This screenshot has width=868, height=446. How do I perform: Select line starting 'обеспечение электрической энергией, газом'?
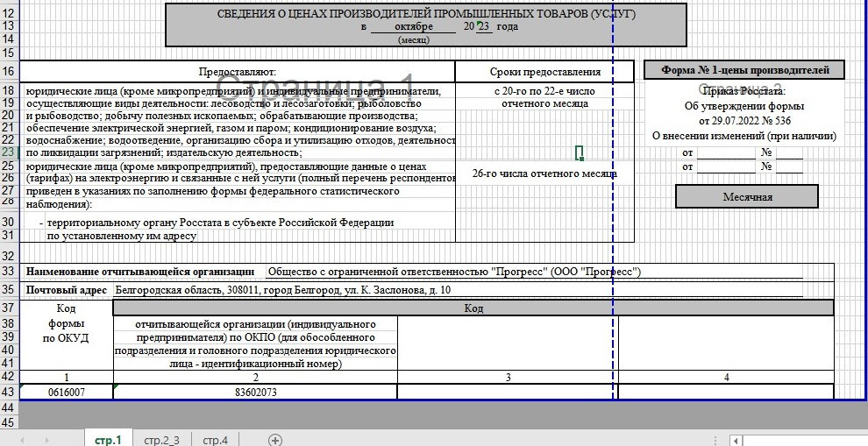[x=231, y=128]
